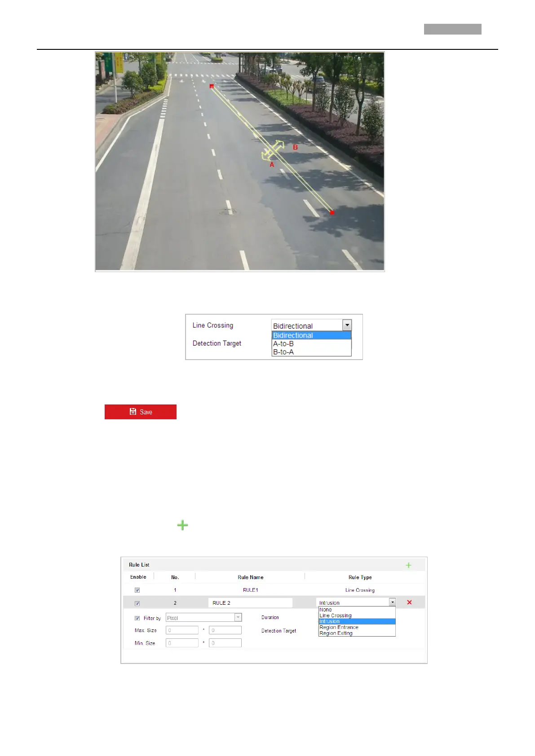Screen dimensions: 535x756
Task: Click the Max. Size width field
Action: [x=182, y=630]
